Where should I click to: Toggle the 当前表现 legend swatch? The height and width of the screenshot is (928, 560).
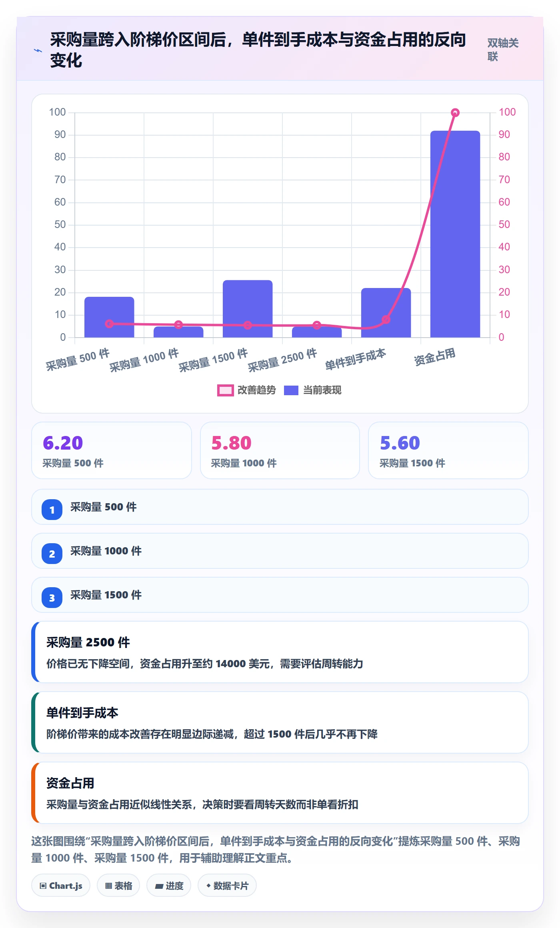click(x=291, y=390)
